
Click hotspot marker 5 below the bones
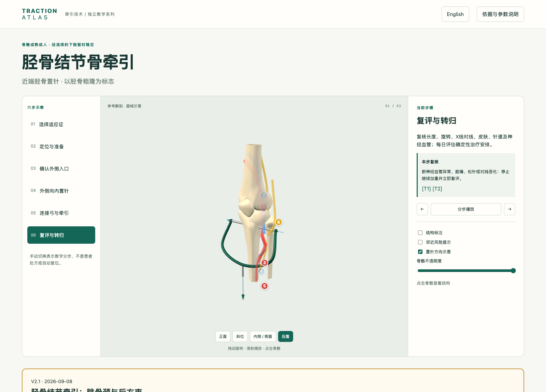pyautogui.click(x=264, y=286)
